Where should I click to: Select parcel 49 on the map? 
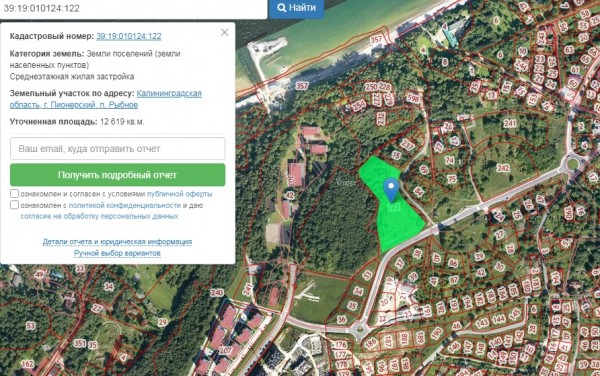(39, 274)
